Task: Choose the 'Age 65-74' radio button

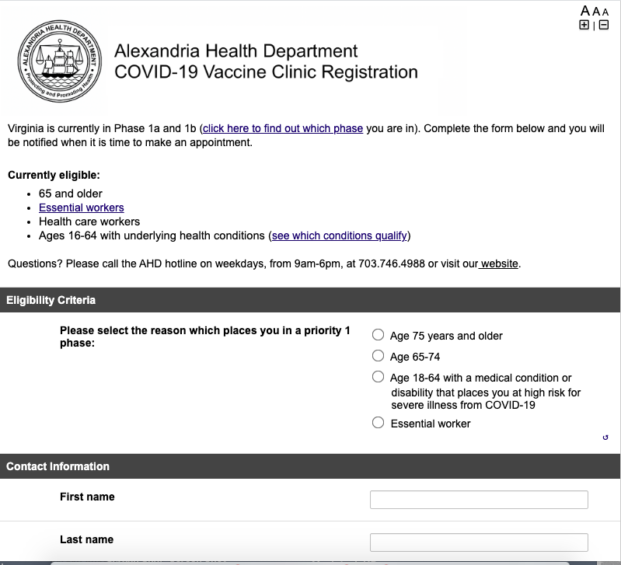Action: (378, 356)
